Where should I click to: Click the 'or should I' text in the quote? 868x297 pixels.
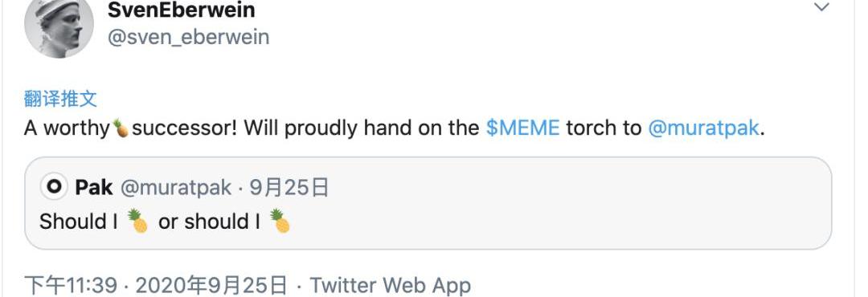tap(209, 222)
